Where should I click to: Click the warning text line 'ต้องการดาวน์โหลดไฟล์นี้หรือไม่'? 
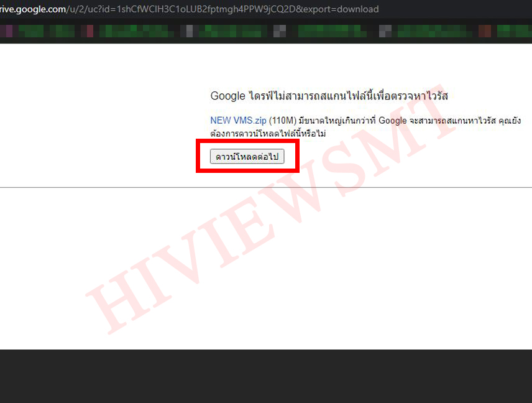(268, 134)
